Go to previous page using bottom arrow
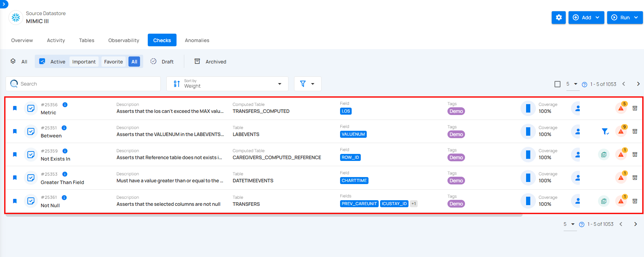 tap(621, 224)
